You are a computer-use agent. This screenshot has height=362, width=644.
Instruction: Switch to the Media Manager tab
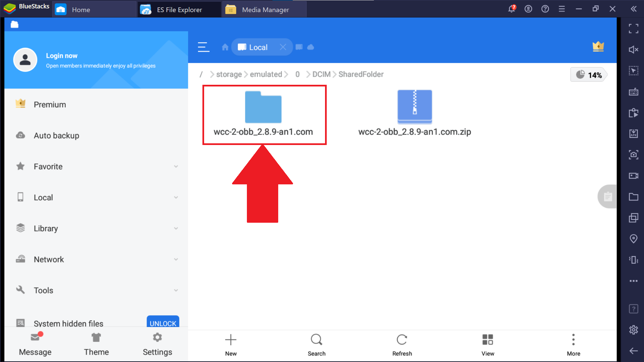(x=265, y=10)
